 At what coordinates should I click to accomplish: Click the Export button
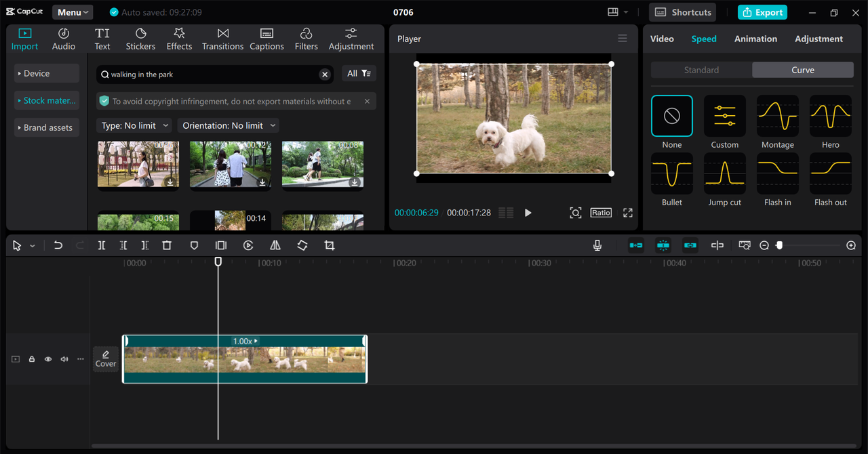coord(762,12)
